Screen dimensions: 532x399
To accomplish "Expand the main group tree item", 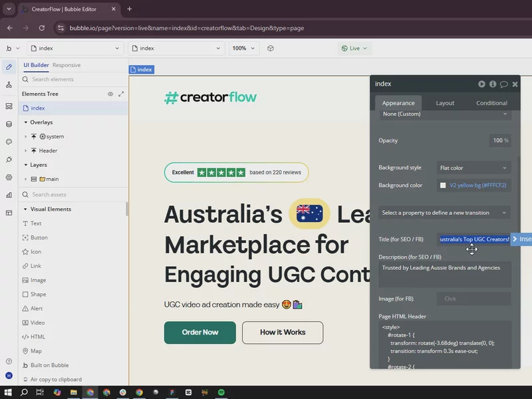I will tap(26, 179).
